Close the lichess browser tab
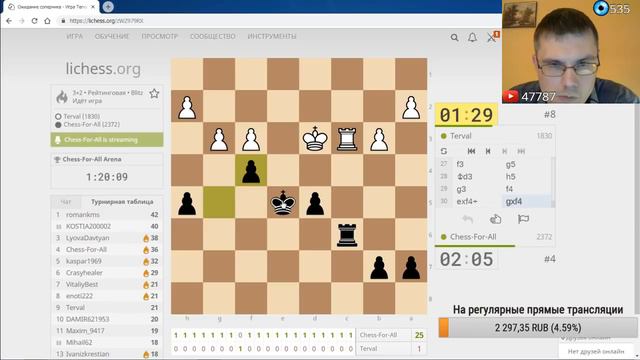The width and height of the screenshot is (640, 360). [93, 7]
